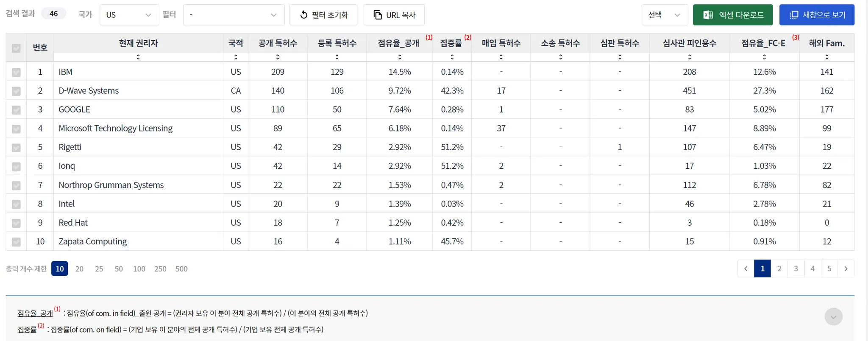Go to the next results page

pos(846,268)
